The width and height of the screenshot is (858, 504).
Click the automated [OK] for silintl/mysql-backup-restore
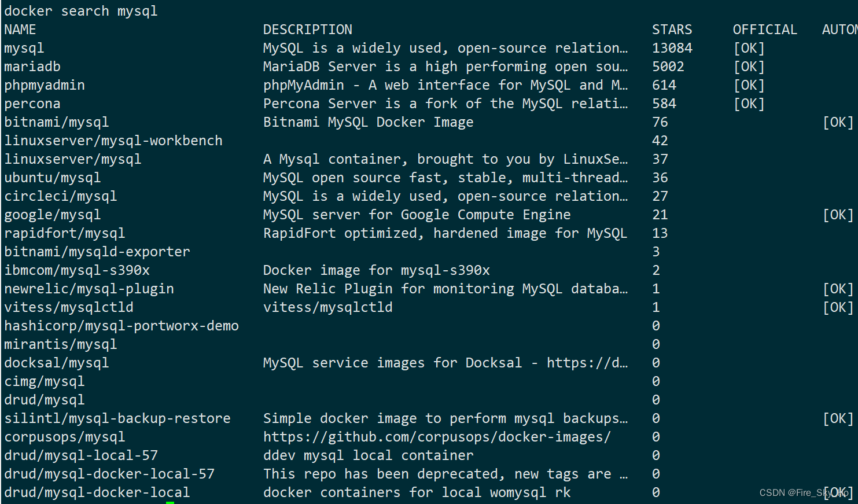point(838,418)
